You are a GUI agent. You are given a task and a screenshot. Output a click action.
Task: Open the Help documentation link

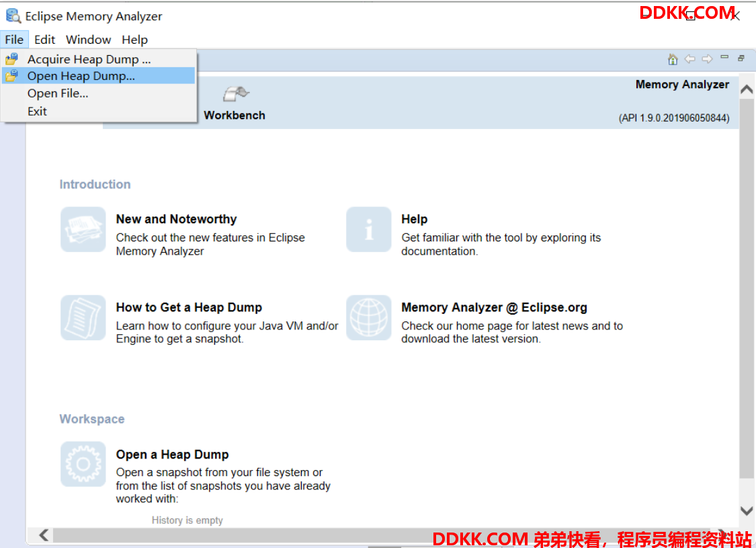point(414,219)
